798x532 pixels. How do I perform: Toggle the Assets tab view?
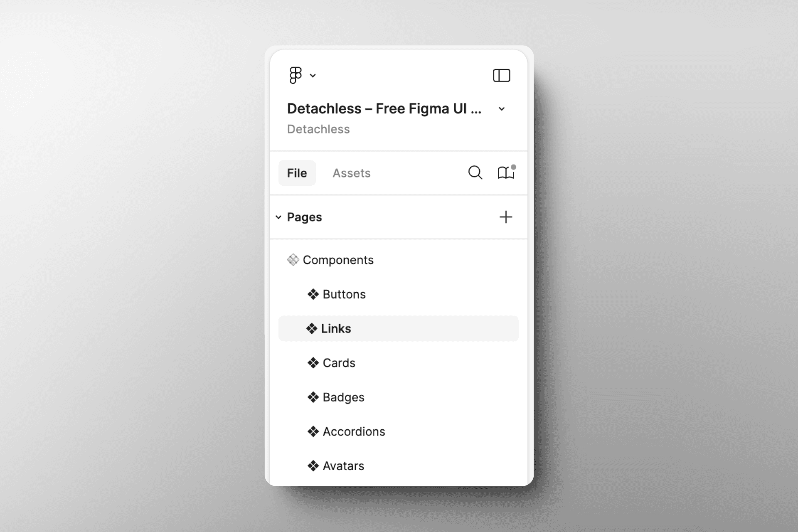351,173
